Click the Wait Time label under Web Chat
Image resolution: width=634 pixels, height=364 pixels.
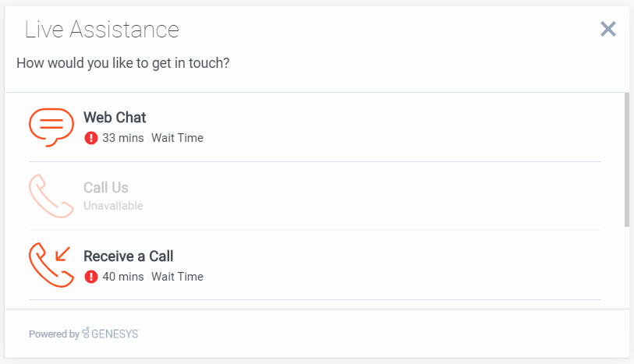pyautogui.click(x=177, y=138)
